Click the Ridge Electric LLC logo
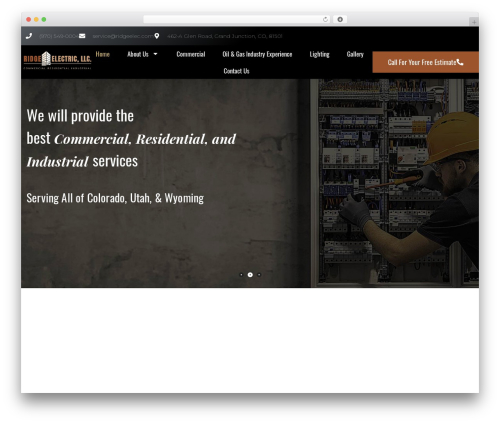The width and height of the screenshot is (500, 423). [57, 60]
